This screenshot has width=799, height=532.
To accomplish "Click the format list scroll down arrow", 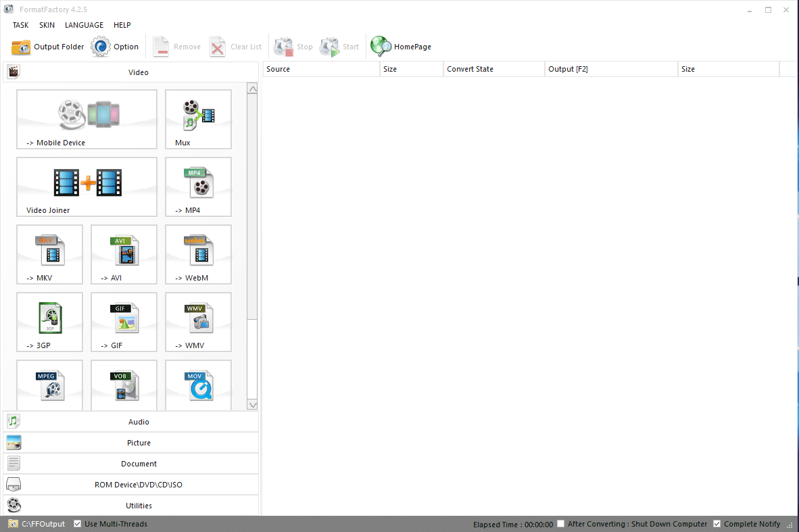I will [252, 405].
